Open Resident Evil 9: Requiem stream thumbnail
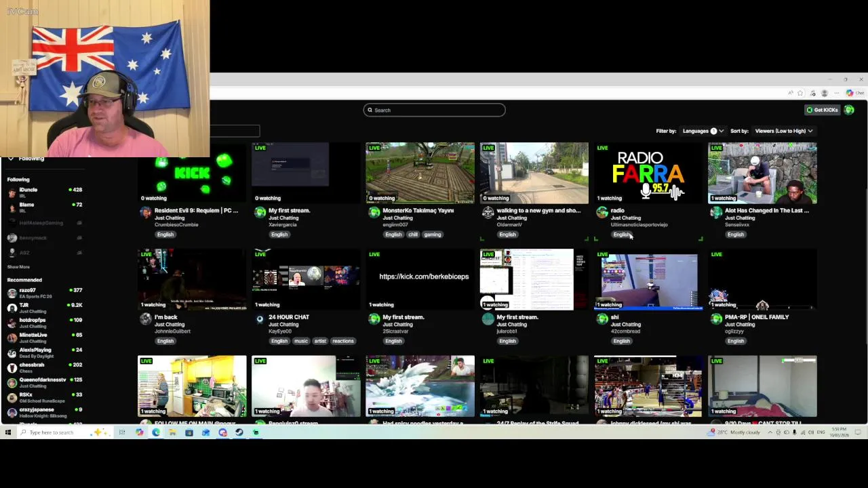Image resolution: width=868 pixels, height=488 pixels. coord(192,173)
